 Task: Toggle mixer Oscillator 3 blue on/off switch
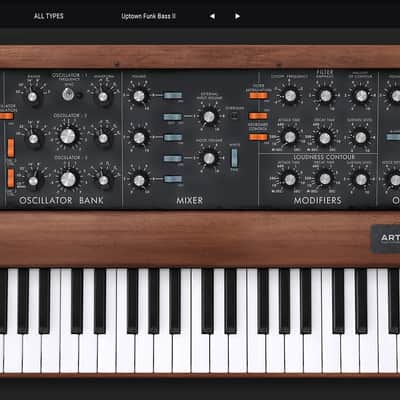(173, 179)
